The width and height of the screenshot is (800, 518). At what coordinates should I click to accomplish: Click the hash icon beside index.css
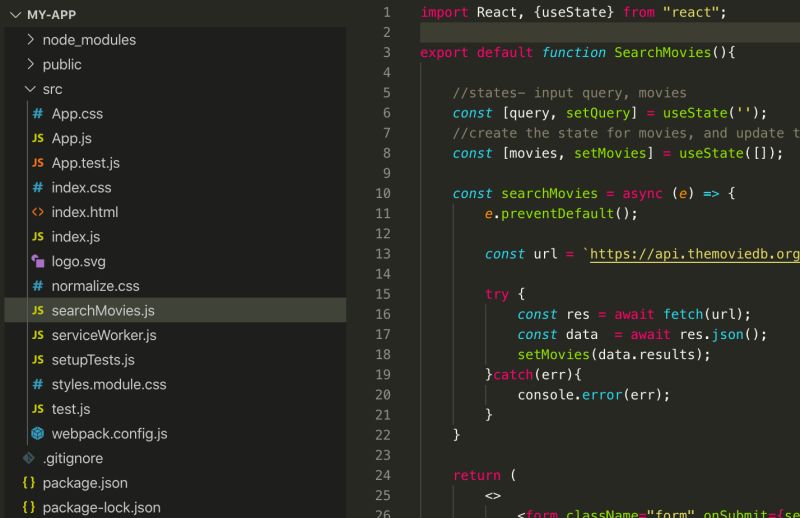click(38, 187)
